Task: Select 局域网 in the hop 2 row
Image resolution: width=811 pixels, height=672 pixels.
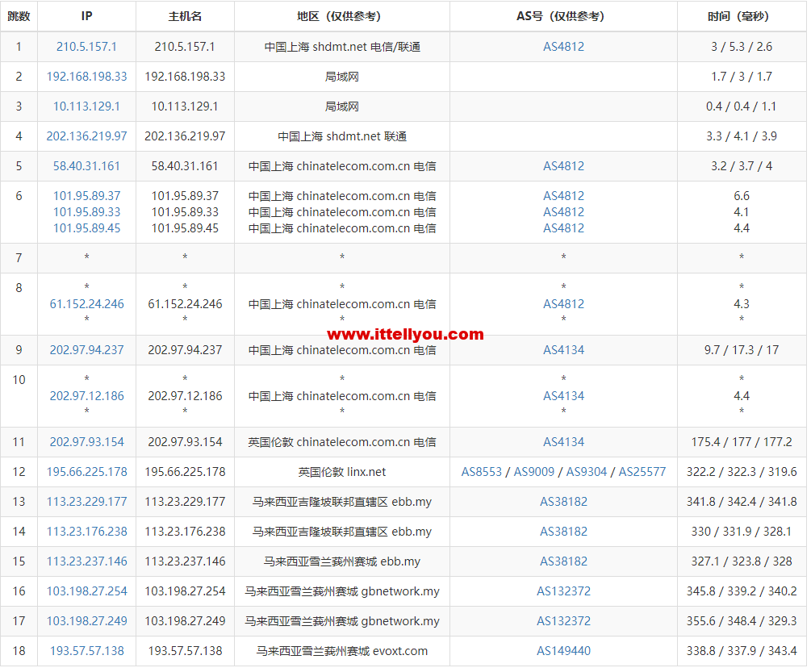Action: 342,77
